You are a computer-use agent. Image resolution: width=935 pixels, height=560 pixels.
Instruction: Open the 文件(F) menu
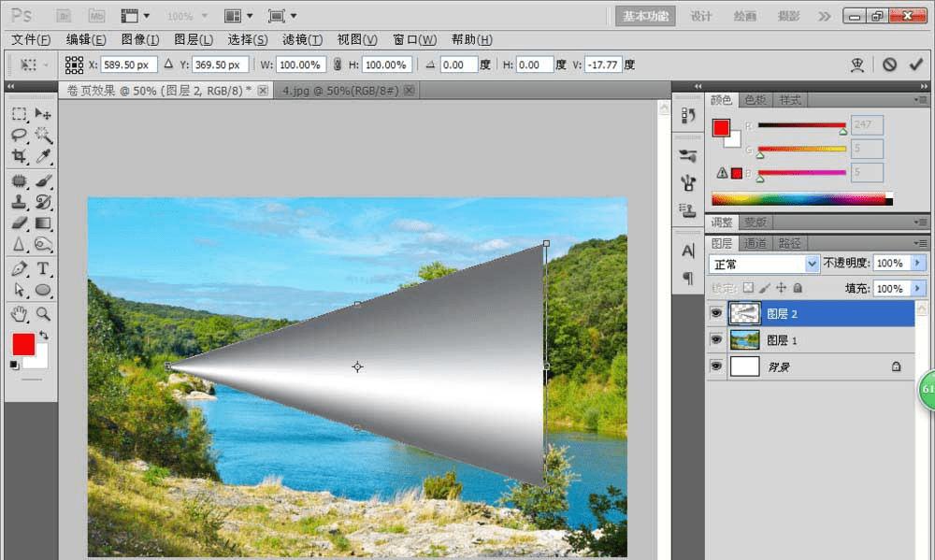tap(31, 40)
